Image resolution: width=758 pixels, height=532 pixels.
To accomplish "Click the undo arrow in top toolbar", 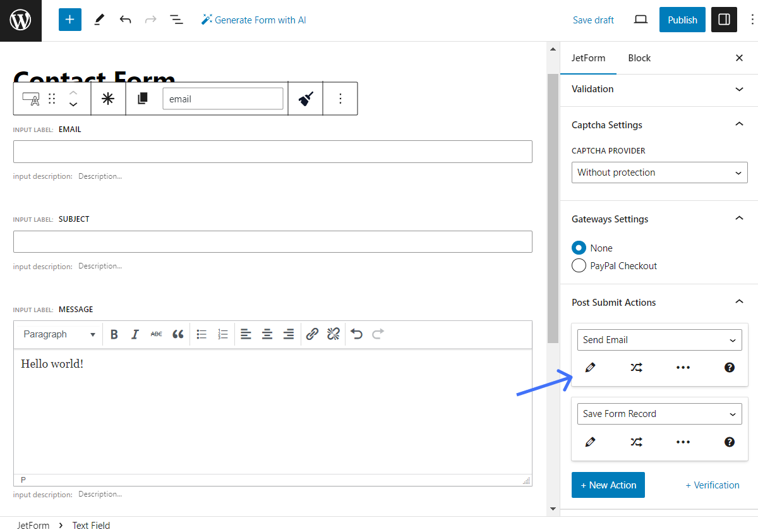I will tap(125, 20).
